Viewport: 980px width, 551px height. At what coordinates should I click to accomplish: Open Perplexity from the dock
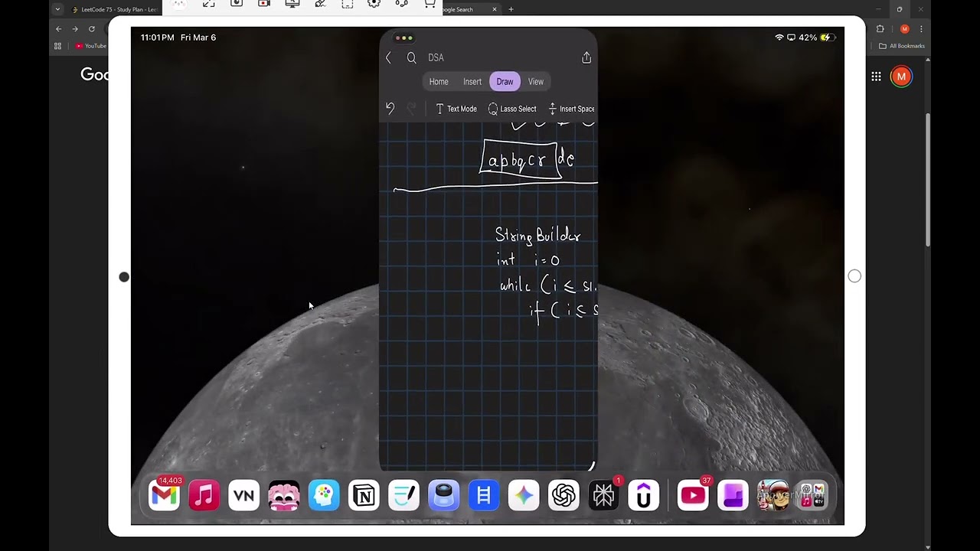(603, 495)
